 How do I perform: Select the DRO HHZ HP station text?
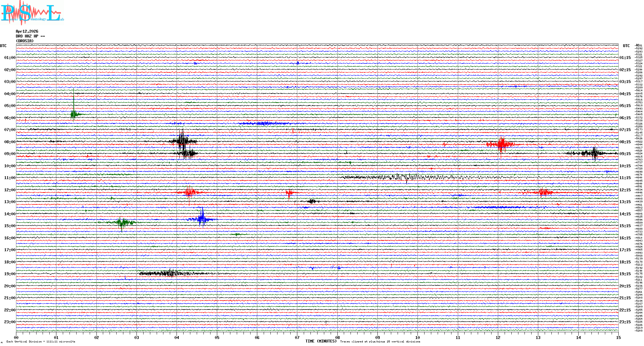tap(30, 36)
